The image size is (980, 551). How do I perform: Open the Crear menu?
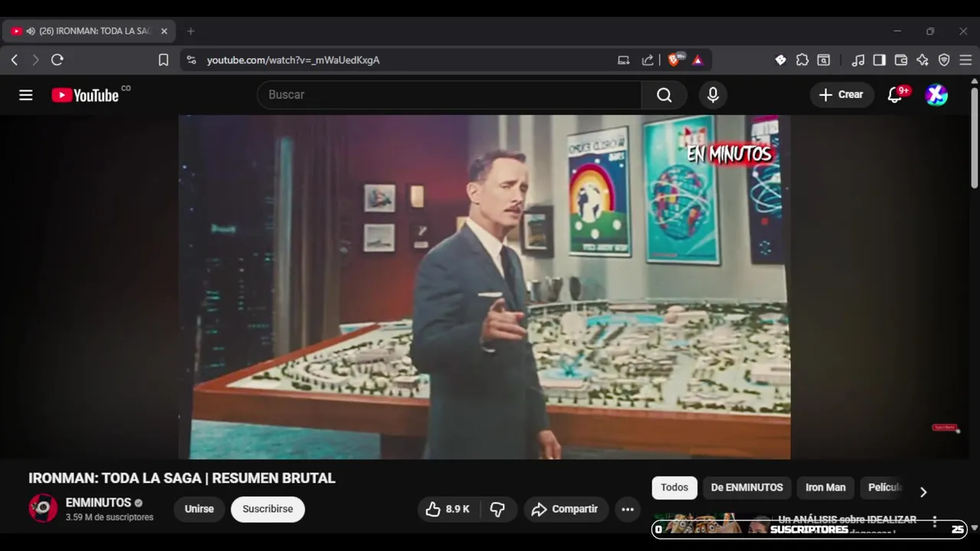[x=842, y=95]
